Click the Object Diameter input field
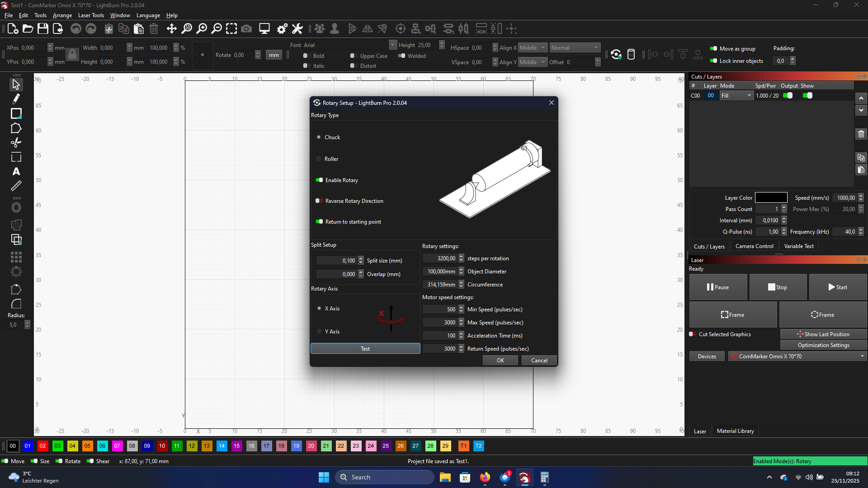Image resolution: width=868 pixels, height=488 pixels. click(441, 272)
